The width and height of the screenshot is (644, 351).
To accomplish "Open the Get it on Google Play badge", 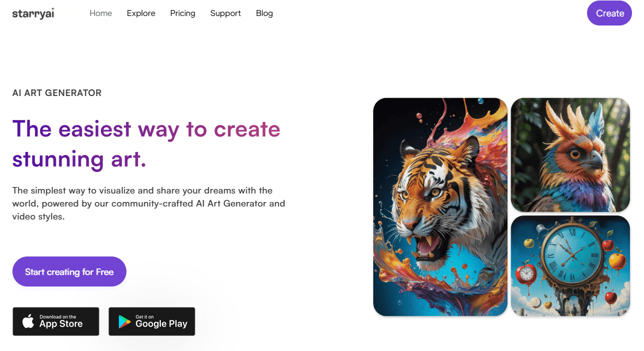I will [x=152, y=321].
